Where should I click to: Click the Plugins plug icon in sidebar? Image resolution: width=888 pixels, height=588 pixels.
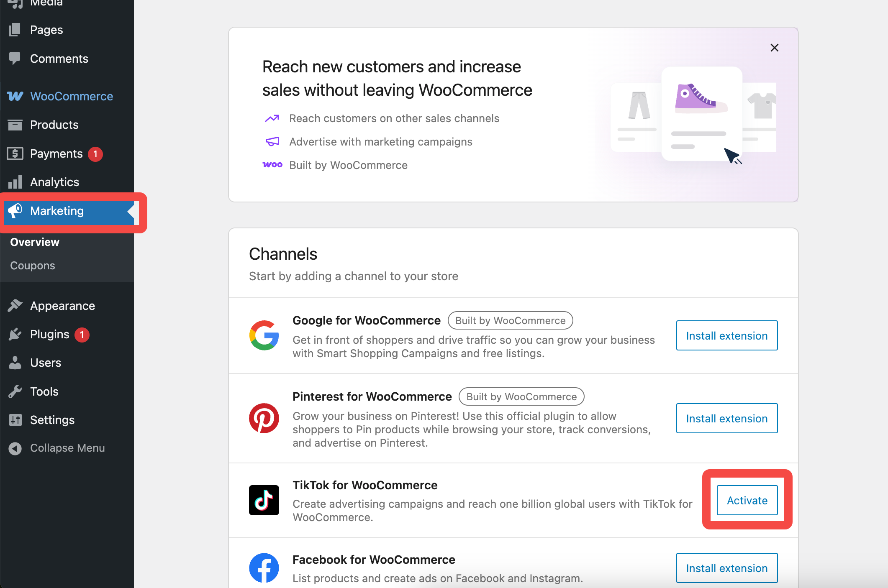click(x=15, y=334)
